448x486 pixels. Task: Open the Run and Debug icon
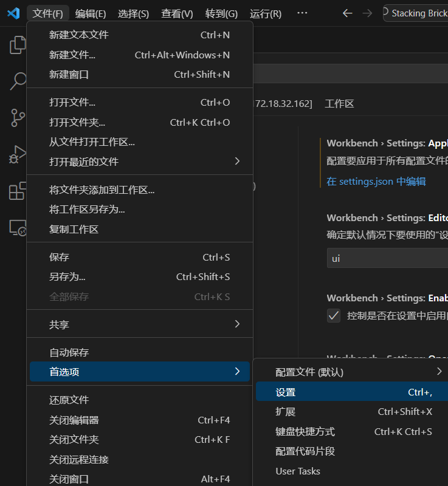tap(18, 154)
